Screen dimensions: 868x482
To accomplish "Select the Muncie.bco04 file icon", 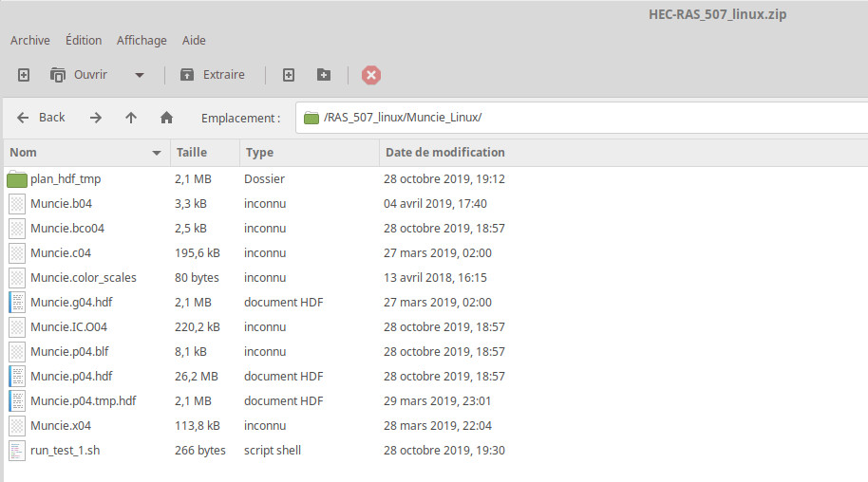I will point(16,229).
